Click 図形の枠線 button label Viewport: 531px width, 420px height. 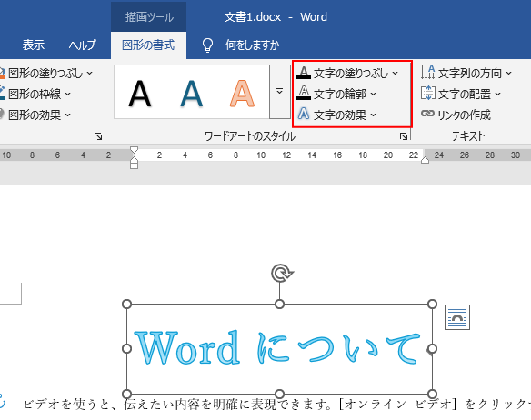35,94
